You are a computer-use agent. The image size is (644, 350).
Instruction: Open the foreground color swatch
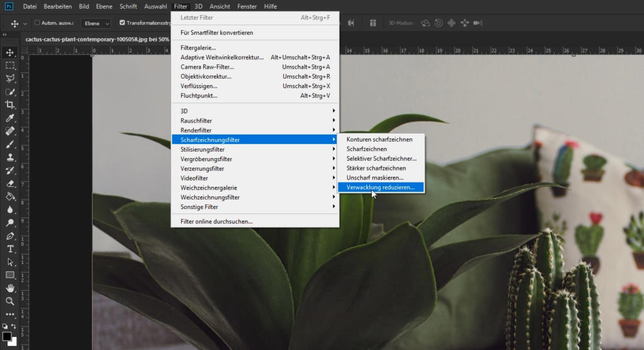point(6,336)
